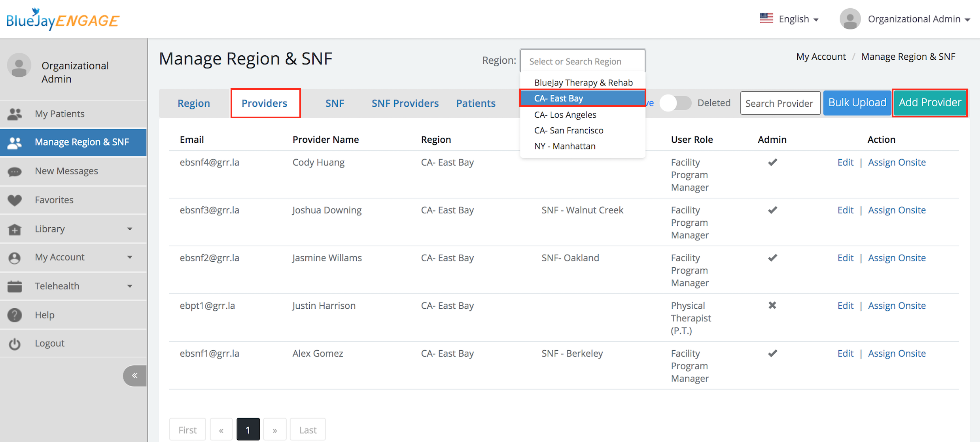Click the Search Provider input field
The height and width of the screenshot is (442, 980).
click(780, 103)
